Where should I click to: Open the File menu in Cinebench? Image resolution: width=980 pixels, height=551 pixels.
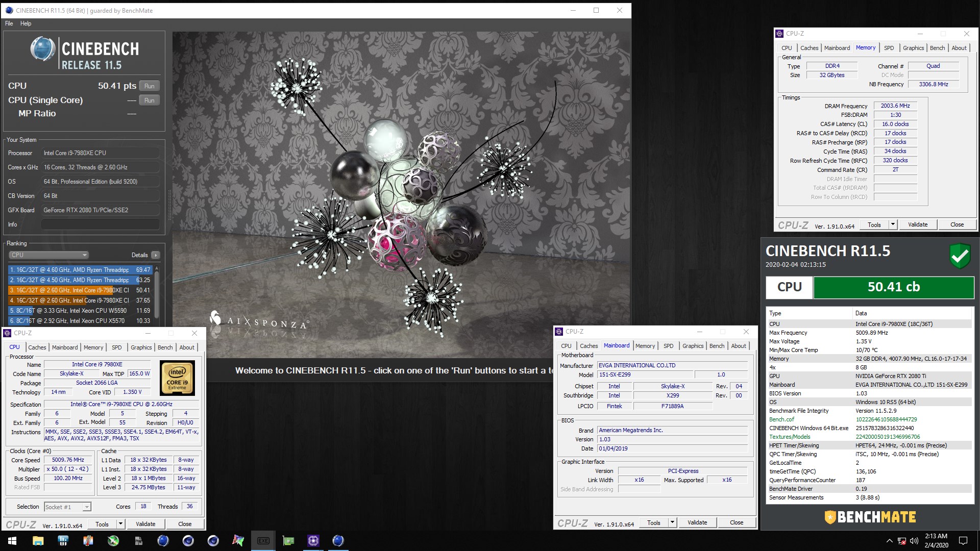point(9,23)
